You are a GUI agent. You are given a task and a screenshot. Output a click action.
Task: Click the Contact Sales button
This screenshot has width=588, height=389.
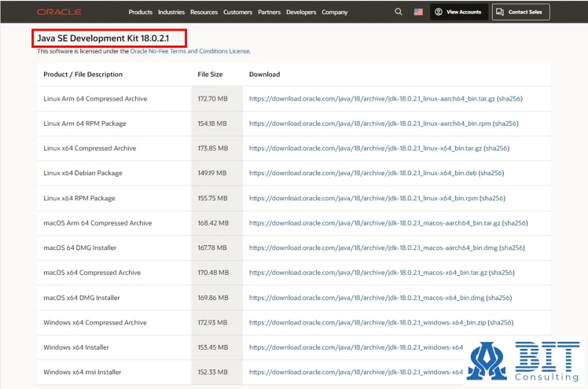(521, 12)
